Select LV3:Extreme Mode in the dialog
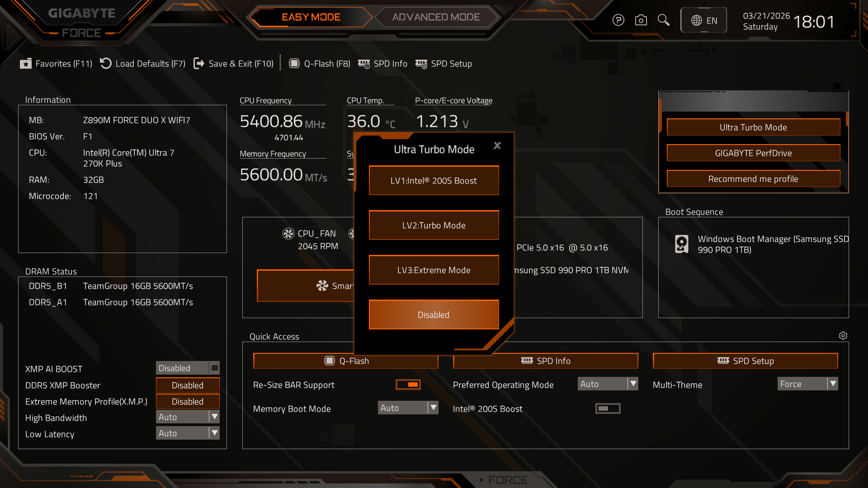Viewport: 868px width, 488px height. [x=434, y=270]
